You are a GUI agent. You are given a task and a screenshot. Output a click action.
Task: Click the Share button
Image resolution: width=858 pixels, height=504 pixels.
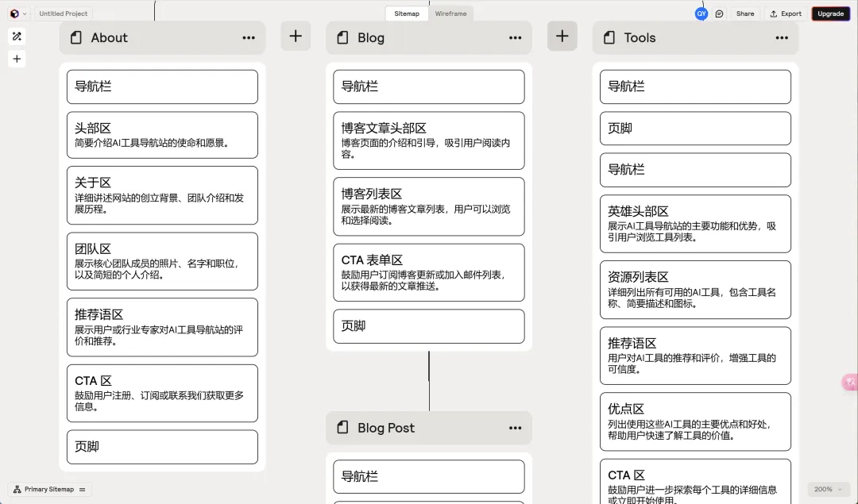pos(744,13)
